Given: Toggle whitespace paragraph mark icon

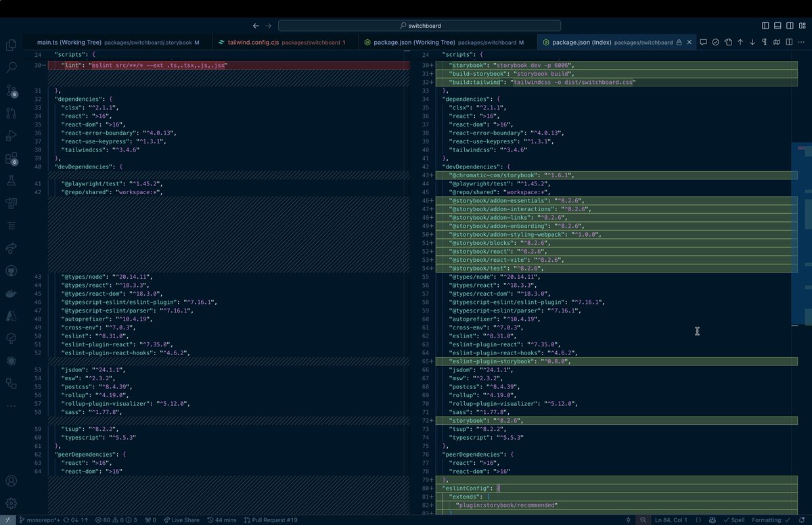Looking at the screenshot, I should [765, 42].
